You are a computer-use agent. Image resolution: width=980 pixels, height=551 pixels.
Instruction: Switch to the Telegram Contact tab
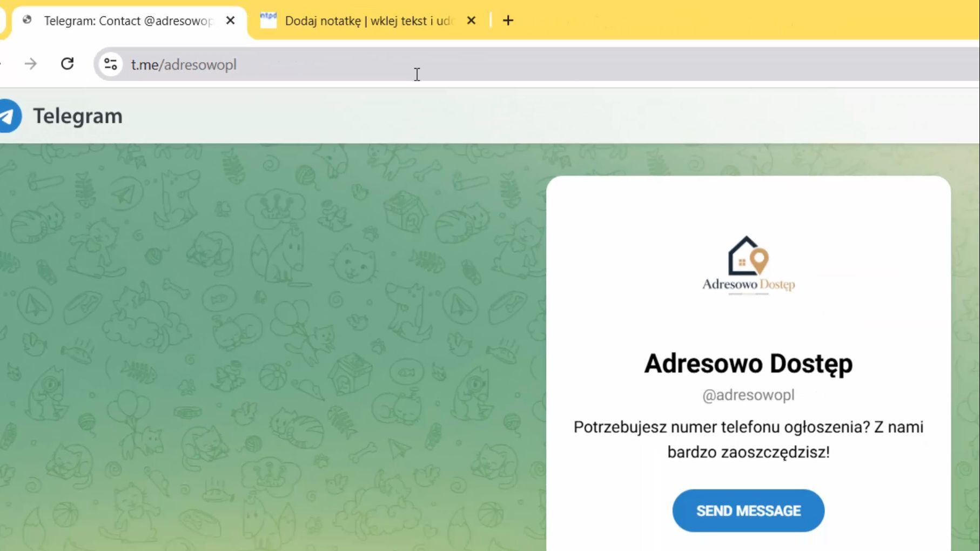point(130,21)
